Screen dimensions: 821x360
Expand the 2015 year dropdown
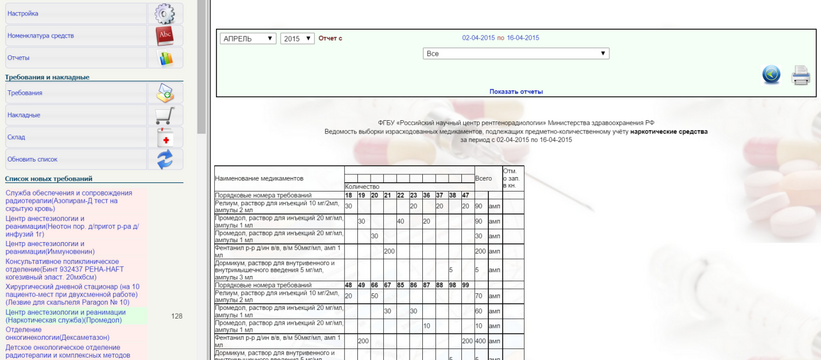(297, 39)
